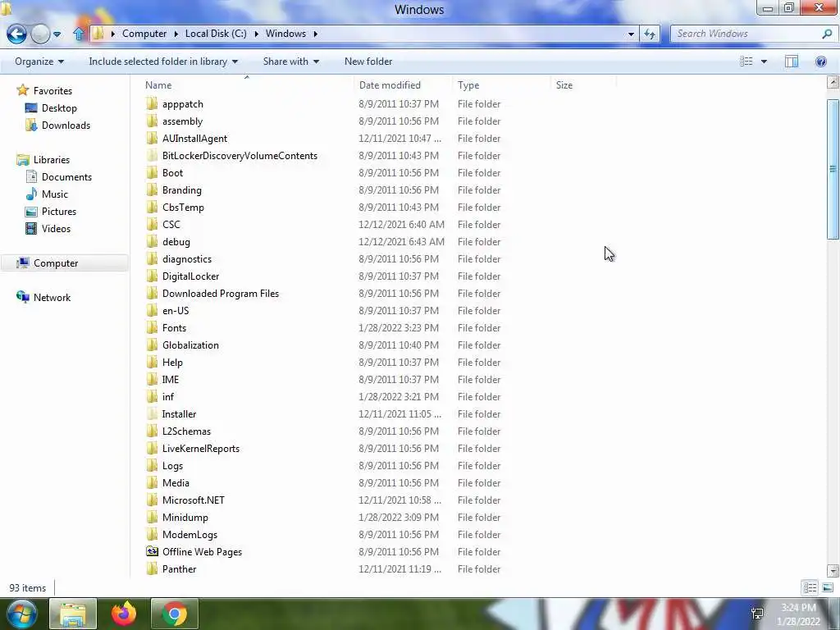
Task: Select the apppatch folder icon
Action: click(x=152, y=103)
